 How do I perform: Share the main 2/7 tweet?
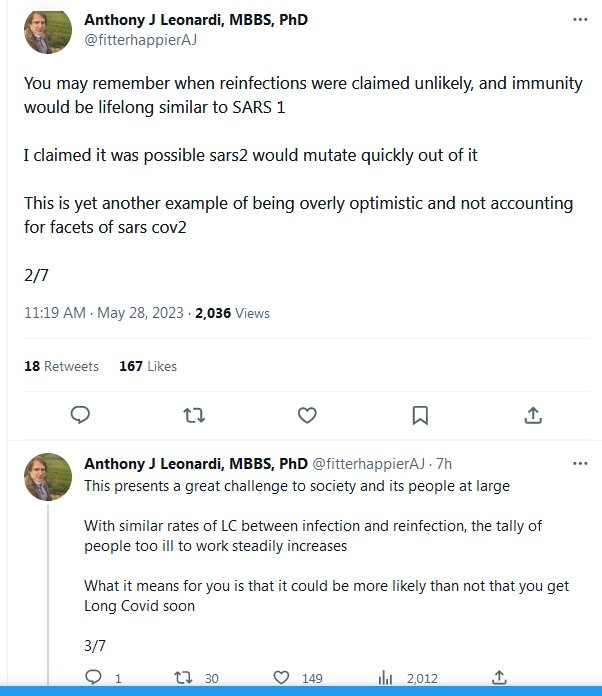click(534, 415)
